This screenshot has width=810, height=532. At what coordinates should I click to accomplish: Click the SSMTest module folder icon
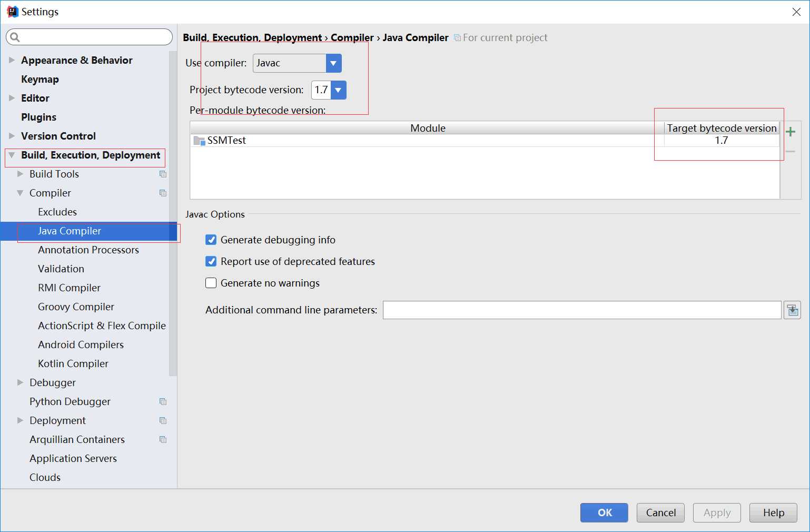(199, 141)
